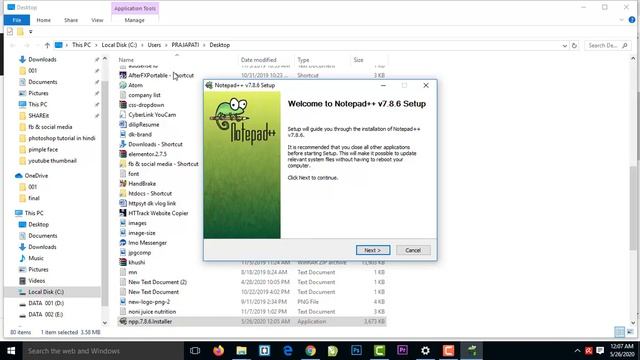Switch to Details view layout icon

pyautogui.click(x=619, y=332)
